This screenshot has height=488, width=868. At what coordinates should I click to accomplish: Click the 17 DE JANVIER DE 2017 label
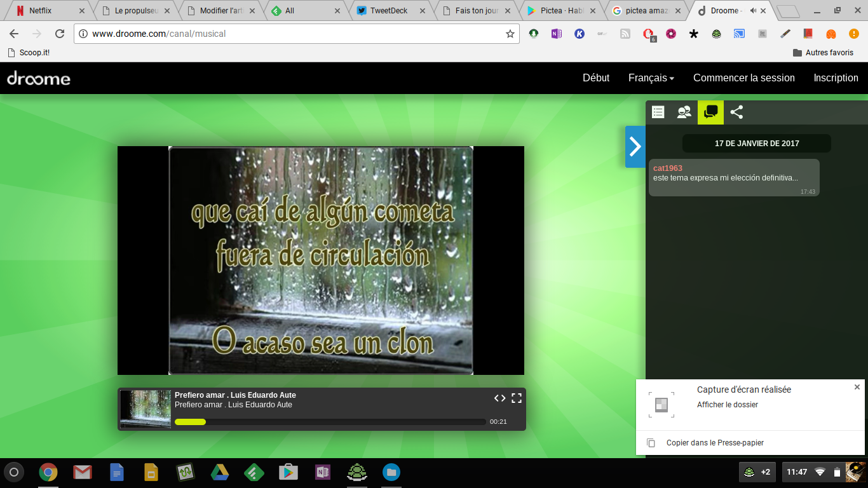(757, 144)
